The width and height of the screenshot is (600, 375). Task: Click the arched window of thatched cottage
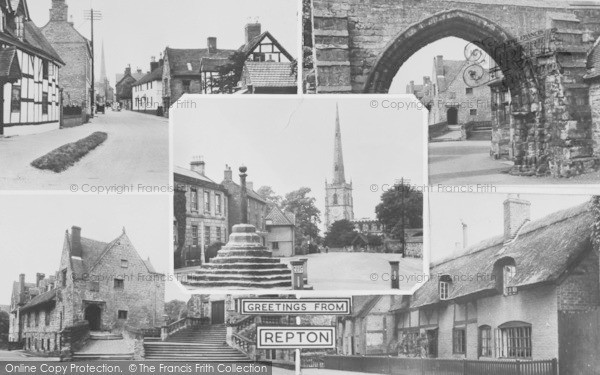(x=515, y=340)
